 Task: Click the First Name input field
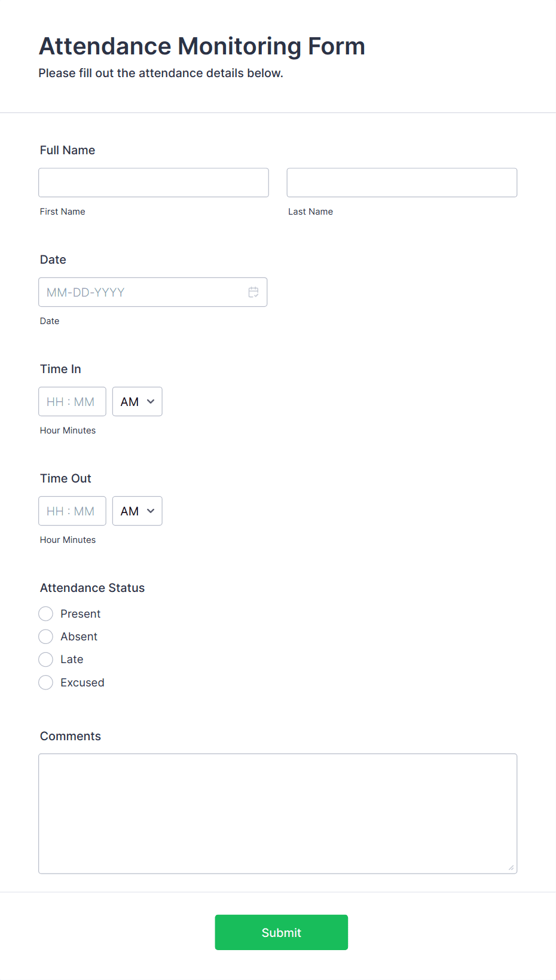point(154,182)
